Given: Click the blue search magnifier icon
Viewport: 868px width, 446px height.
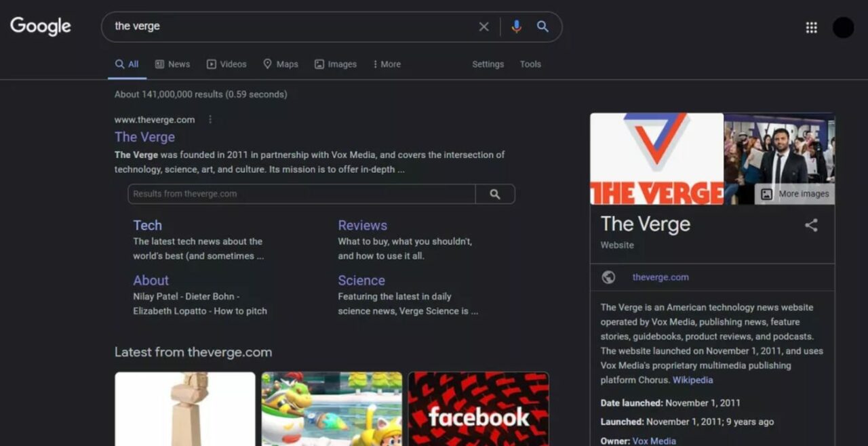Looking at the screenshot, I should pos(542,26).
